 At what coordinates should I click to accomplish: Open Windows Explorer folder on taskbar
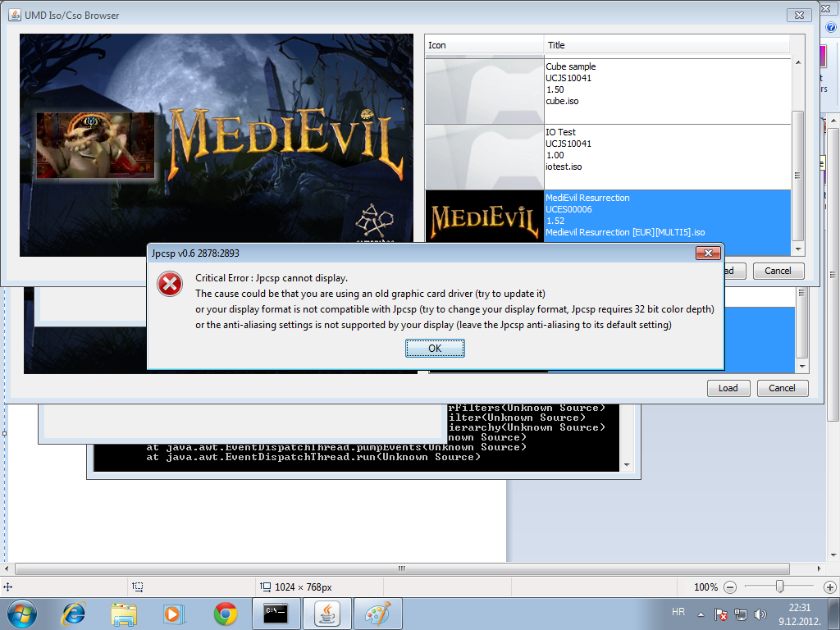pos(124,613)
